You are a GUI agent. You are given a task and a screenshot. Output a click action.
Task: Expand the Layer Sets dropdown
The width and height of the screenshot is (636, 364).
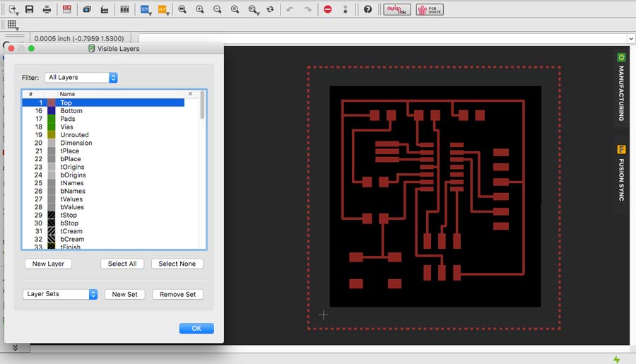pos(60,294)
